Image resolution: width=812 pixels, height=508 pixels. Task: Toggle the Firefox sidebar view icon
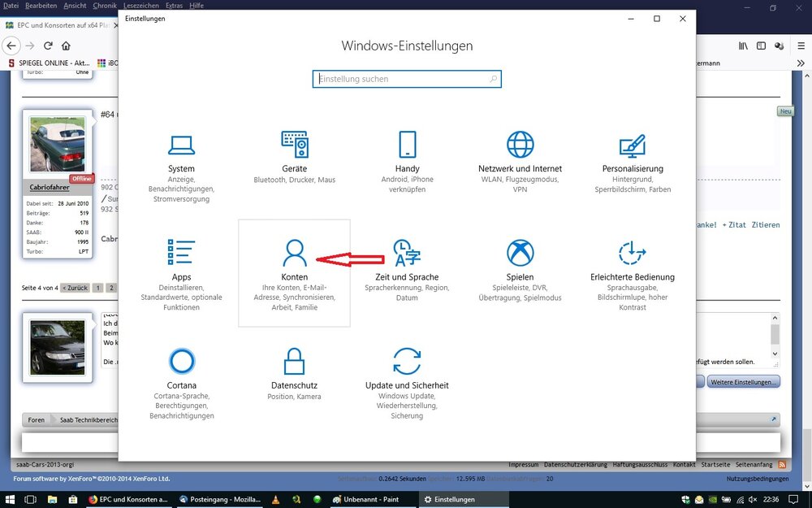coord(761,46)
